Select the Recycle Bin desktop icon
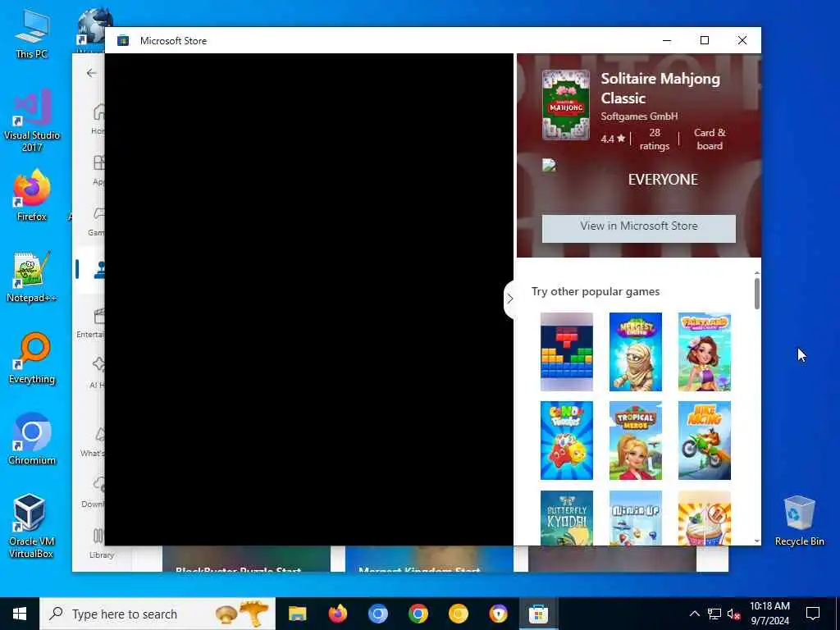The height and width of the screenshot is (630, 840). [799, 521]
